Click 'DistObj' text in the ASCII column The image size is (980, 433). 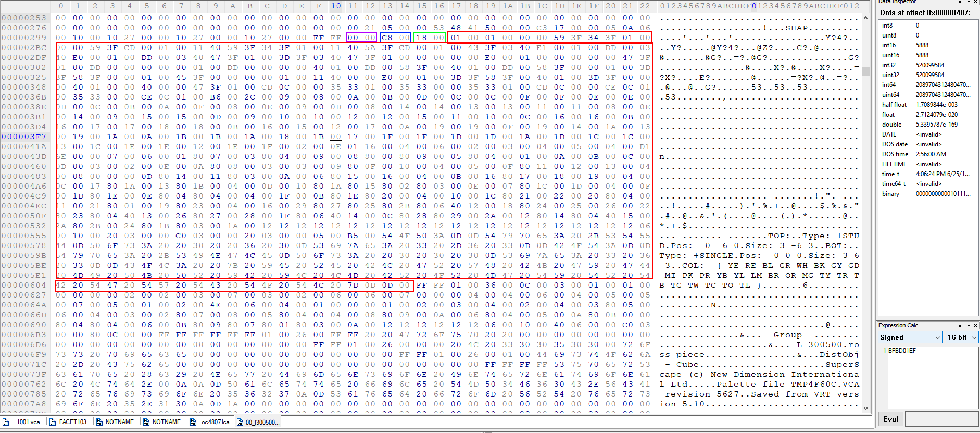point(839,354)
